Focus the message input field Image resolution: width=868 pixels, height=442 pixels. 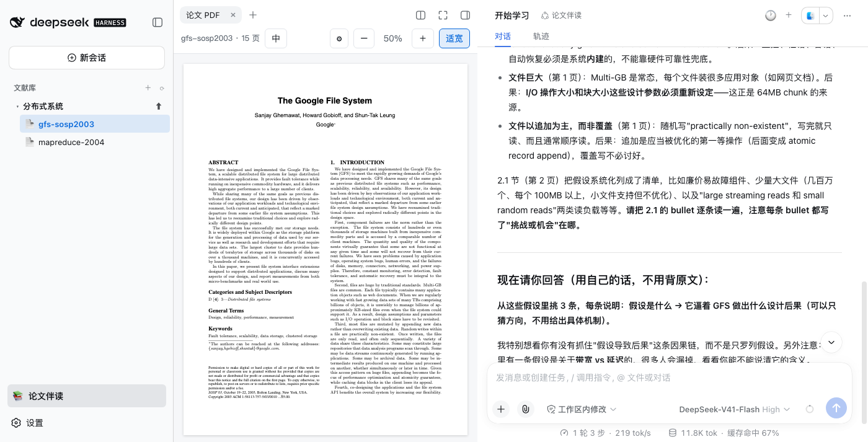coord(670,378)
